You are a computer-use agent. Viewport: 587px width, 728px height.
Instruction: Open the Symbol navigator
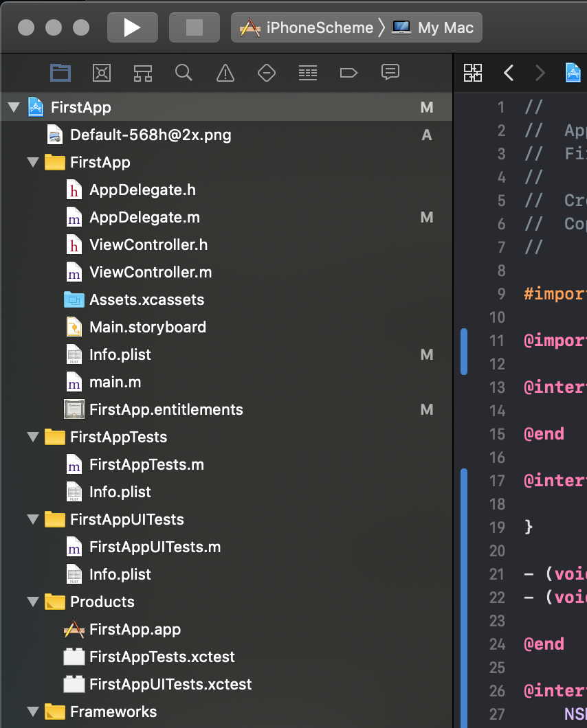143,72
